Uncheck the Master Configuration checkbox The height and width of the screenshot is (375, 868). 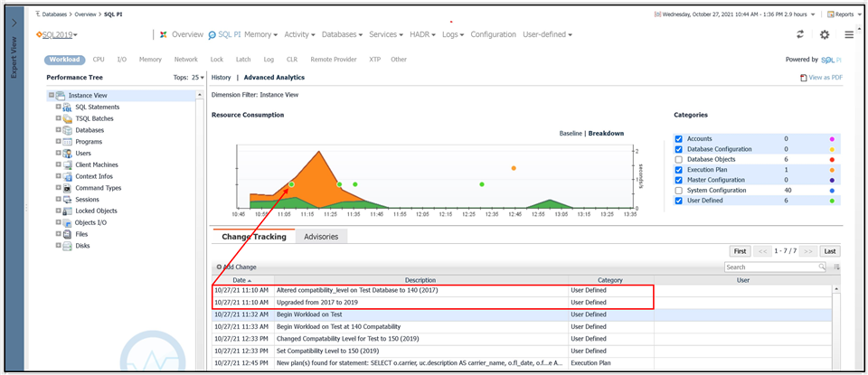click(x=679, y=181)
